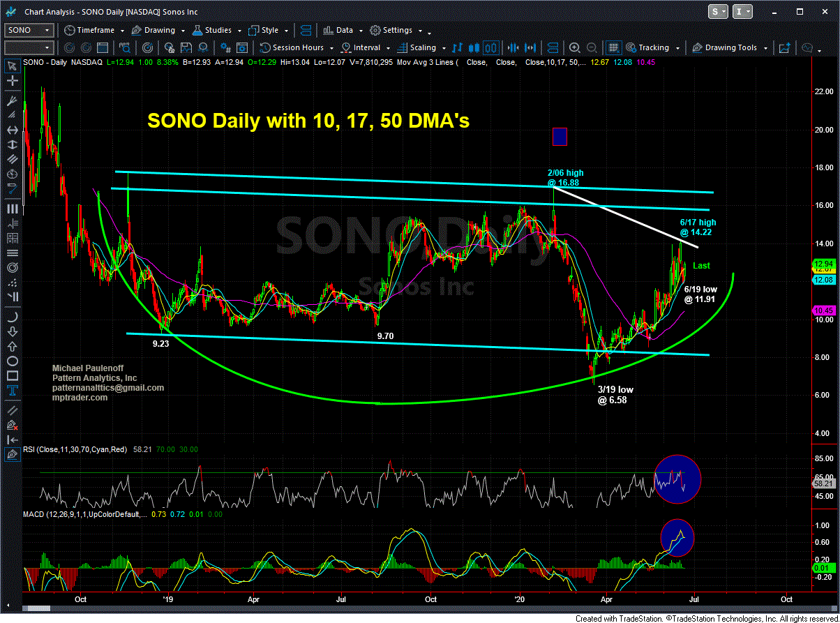The image size is (840, 623).
Task: Expand the Tracking dropdown arrow
Action: point(677,48)
